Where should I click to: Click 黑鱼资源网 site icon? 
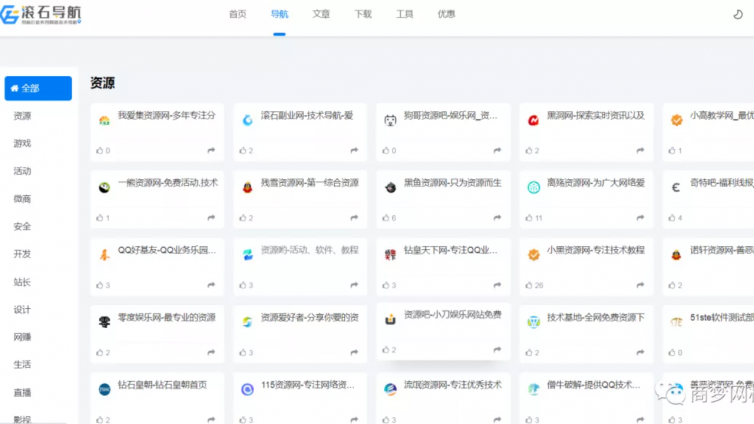(390, 187)
